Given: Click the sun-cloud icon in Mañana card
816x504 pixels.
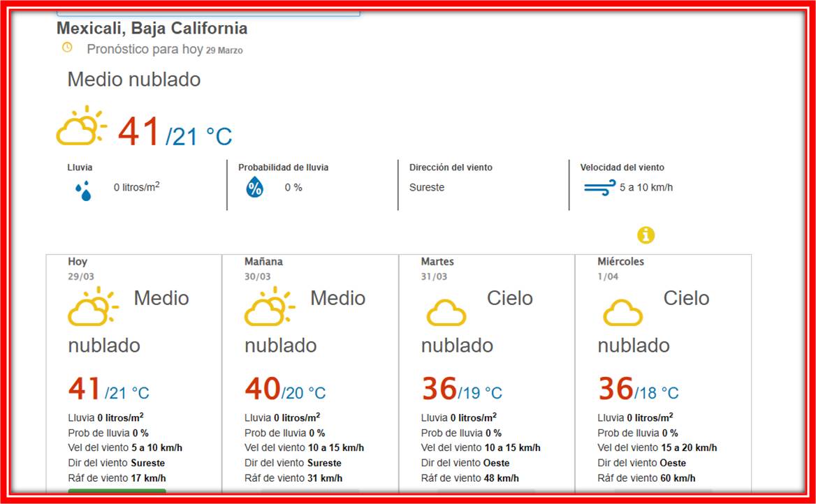Looking at the screenshot, I should tap(269, 307).
